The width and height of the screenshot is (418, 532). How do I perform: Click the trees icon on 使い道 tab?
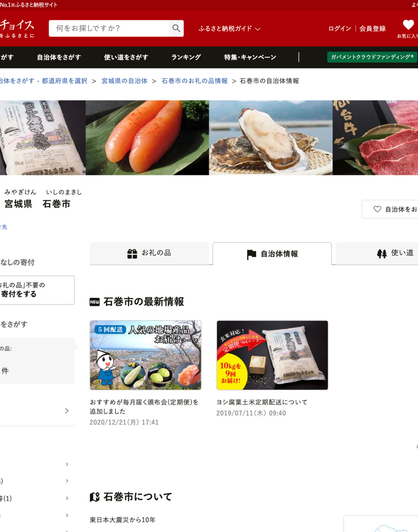click(382, 253)
